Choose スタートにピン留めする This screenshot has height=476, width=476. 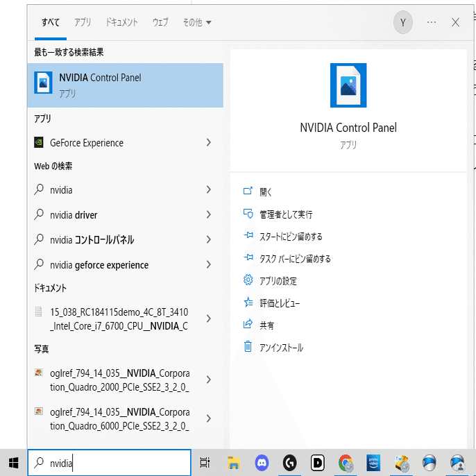click(x=291, y=237)
